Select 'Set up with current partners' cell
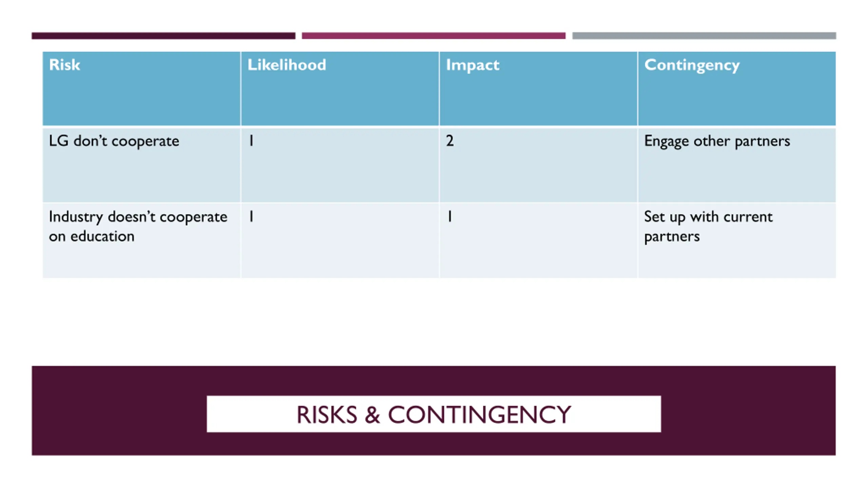This screenshot has width=868, height=488. [x=737, y=241]
